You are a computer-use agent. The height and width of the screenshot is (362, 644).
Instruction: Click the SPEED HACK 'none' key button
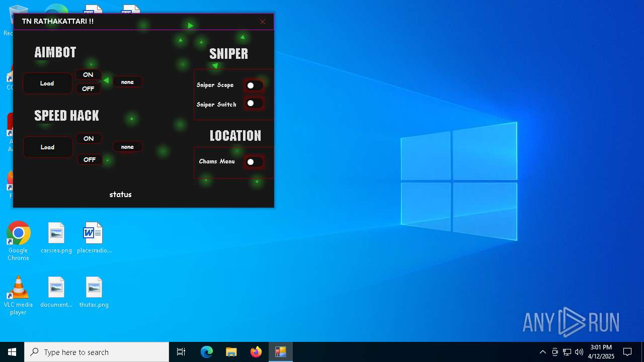click(127, 147)
